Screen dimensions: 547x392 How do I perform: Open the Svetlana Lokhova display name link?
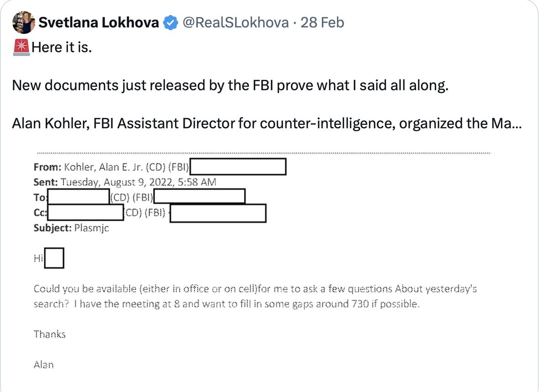98,22
